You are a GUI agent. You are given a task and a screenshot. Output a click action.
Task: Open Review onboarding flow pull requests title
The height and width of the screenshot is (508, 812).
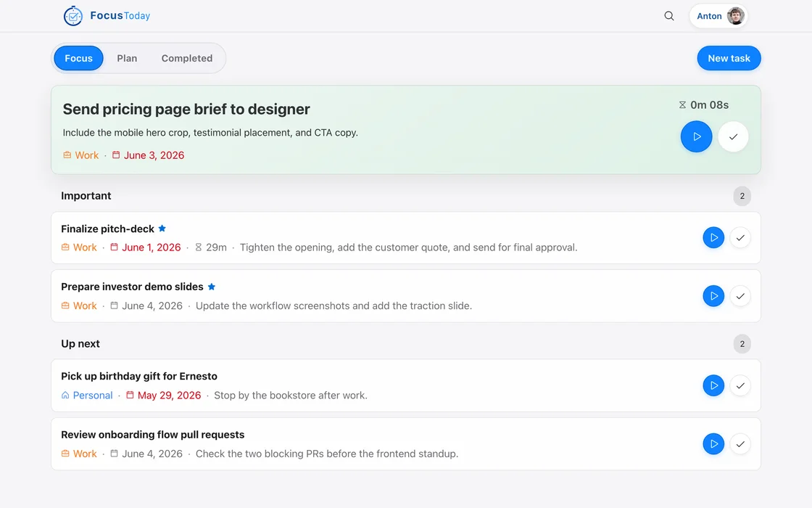pyautogui.click(x=153, y=435)
